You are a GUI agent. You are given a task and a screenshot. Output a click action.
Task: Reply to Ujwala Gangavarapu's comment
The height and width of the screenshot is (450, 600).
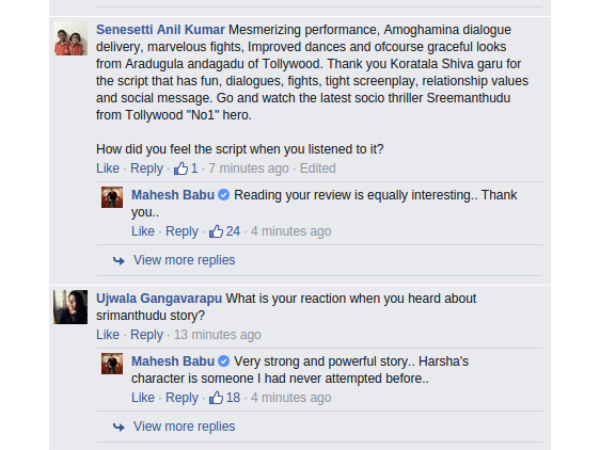tap(146, 335)
